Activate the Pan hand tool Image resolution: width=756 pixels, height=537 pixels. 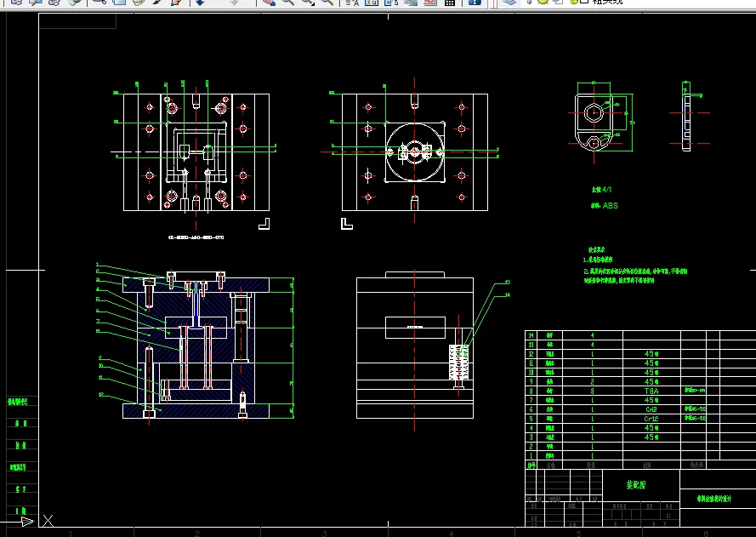tap(269, 2)
